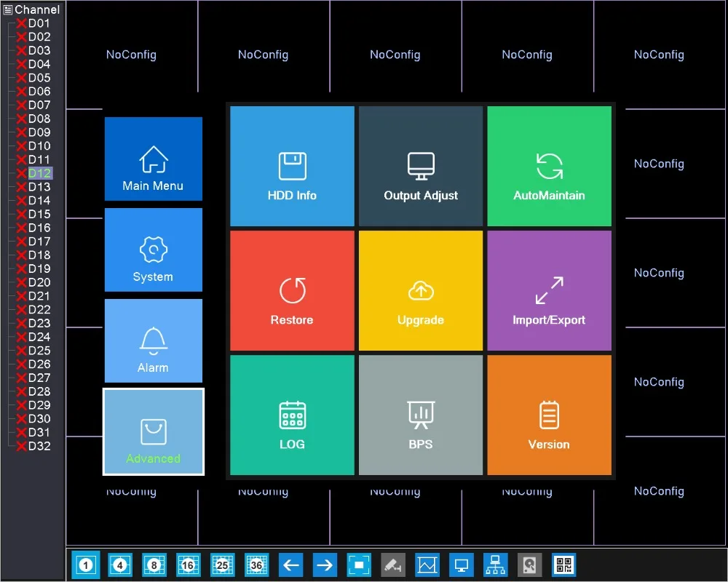Screen dimensions: 728x582
Task: Switch to single-channel view
Action: (85, 565)
